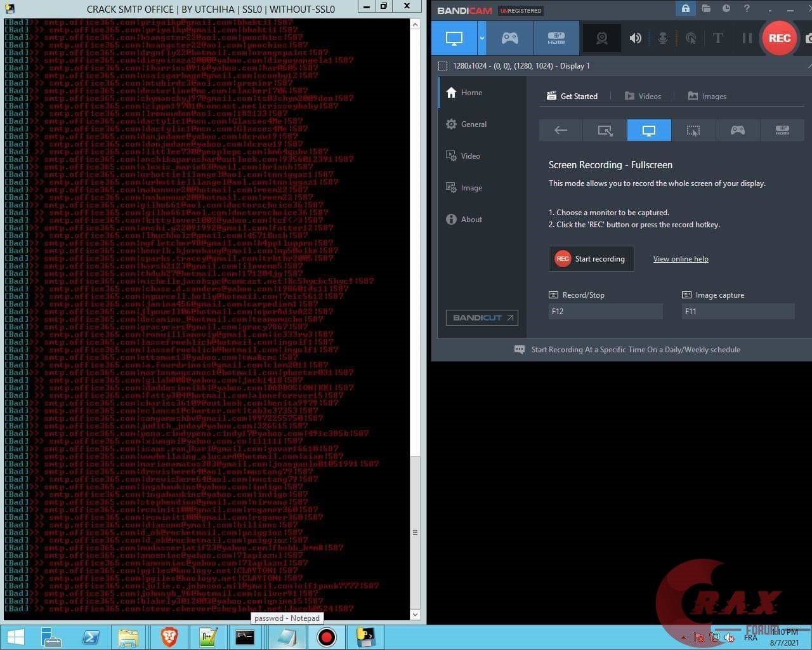Open File Explorer from the taskbar

pyautogui.click(x=129, y=637)
